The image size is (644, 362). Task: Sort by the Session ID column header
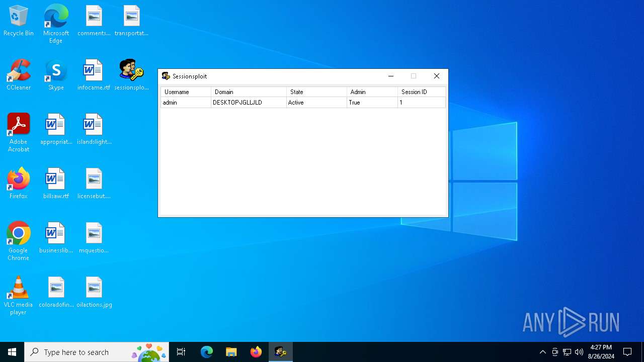point(421,92)
